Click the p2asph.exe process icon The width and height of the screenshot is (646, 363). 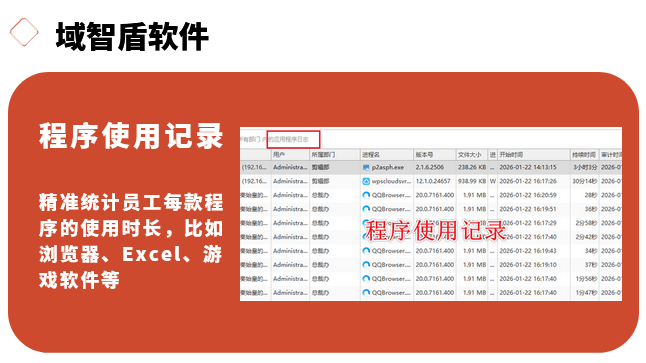coord(366,167)
